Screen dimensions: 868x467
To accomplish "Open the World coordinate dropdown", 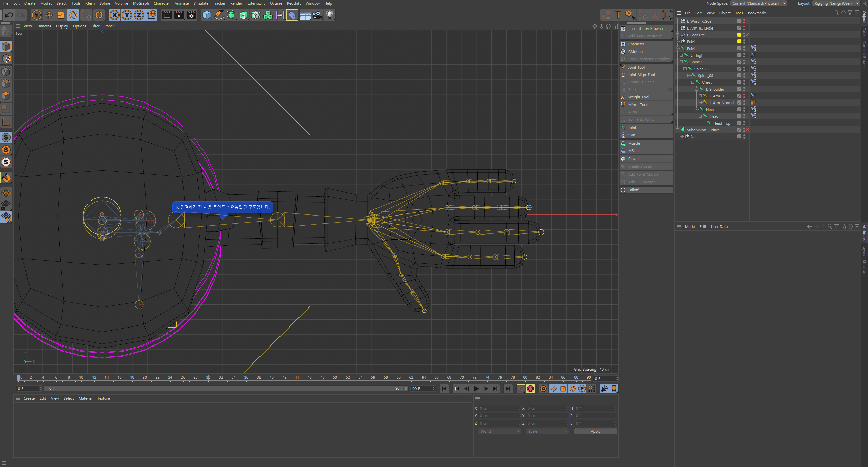I will pyautogui.click(x=500, y=431).
